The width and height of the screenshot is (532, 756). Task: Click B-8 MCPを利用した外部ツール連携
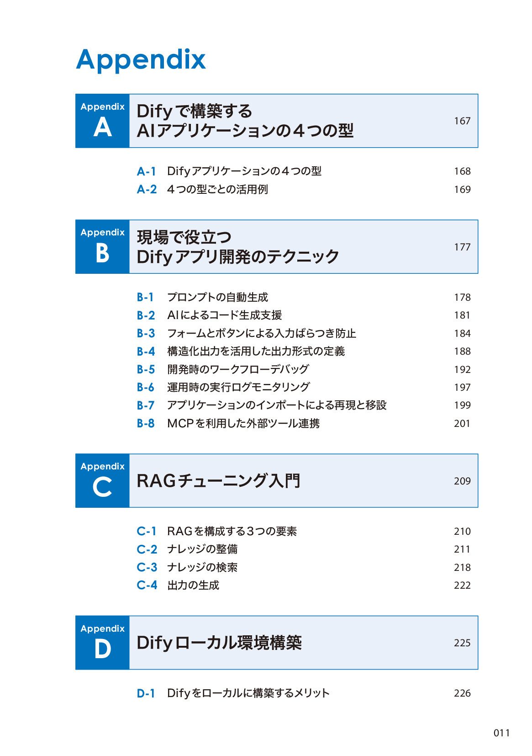[243, 424]
